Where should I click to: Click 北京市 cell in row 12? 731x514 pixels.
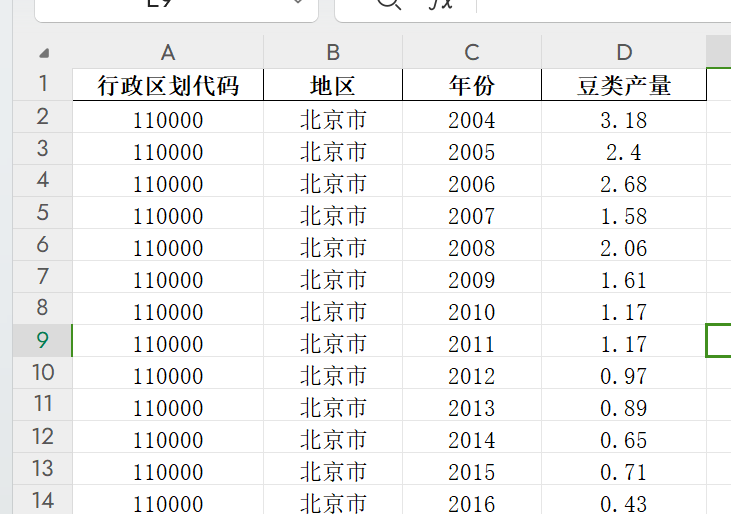click(x=333, y=437)
